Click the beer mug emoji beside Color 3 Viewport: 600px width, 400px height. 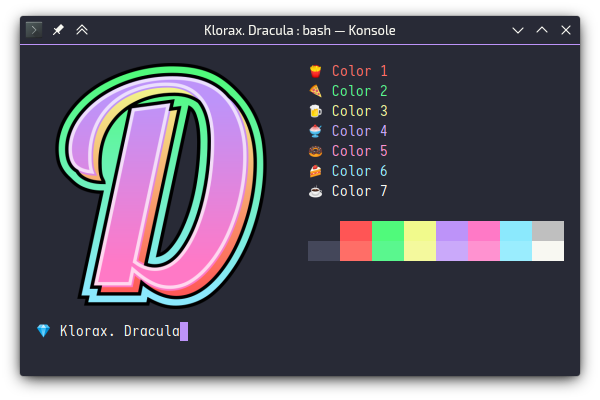pyautogui.click(x=315, y=111)
